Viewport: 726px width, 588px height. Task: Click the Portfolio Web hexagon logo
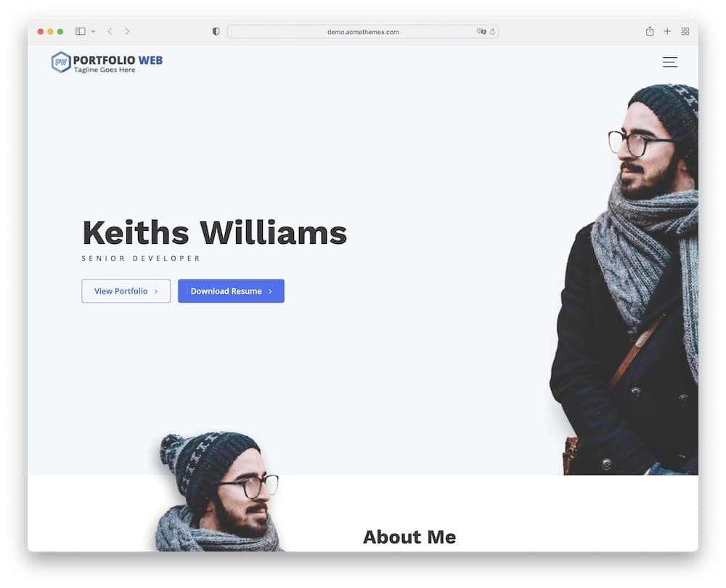click(61, 62)
